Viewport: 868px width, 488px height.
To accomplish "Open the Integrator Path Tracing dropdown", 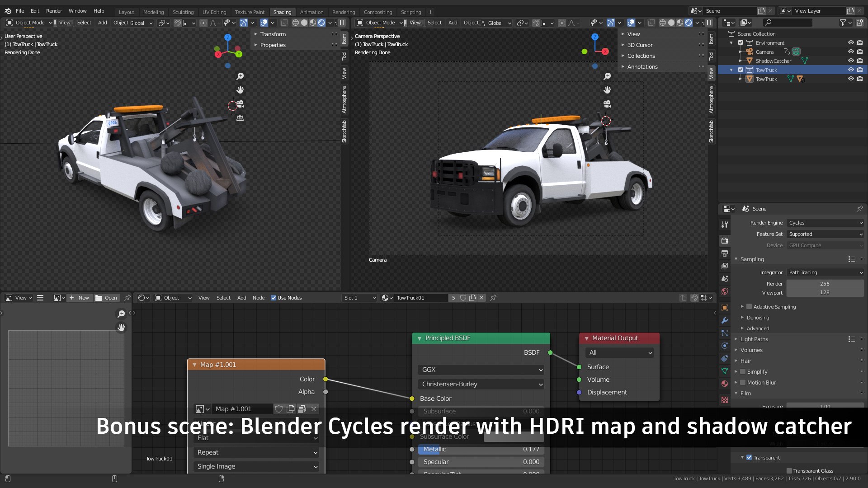I will click(825, 272).
